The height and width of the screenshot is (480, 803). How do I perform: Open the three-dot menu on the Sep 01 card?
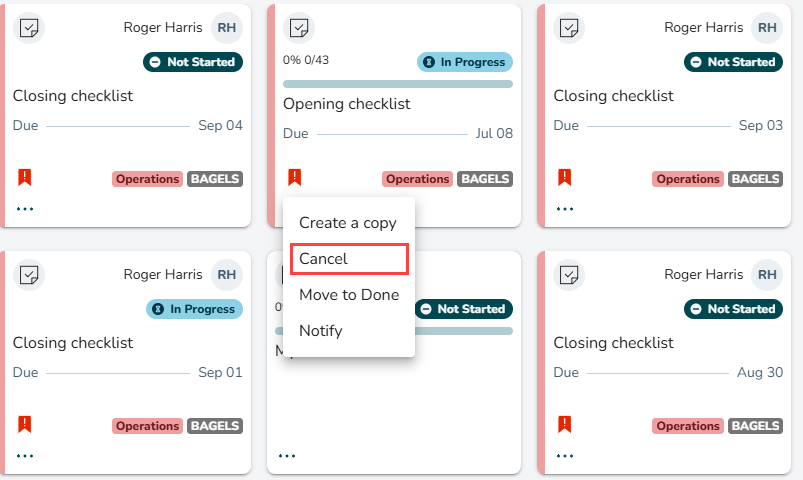[25, 455]
